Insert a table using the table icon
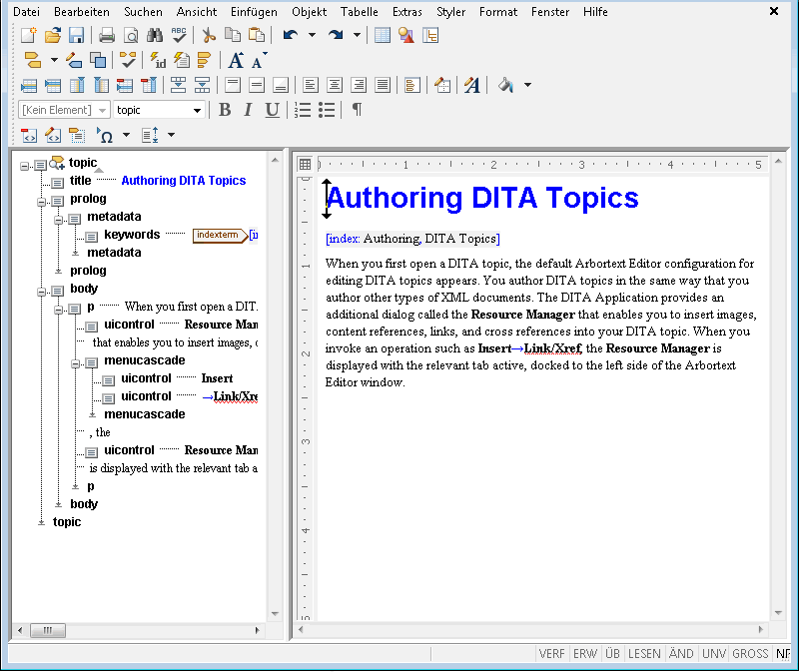 pos(383,35)
